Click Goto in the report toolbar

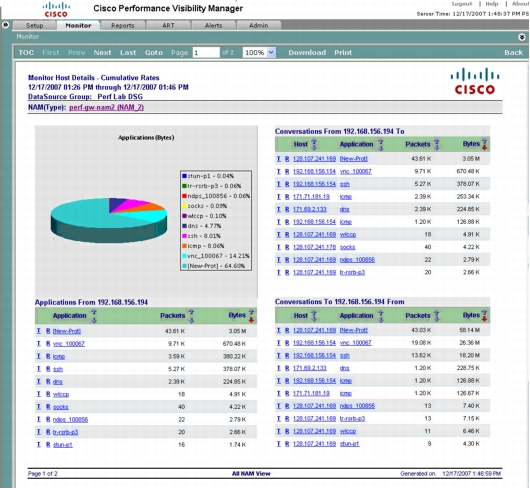coord(154,52)
